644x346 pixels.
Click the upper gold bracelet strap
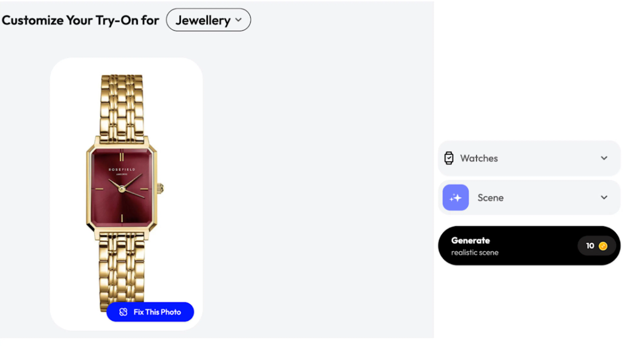pyautogui.click(x=122, y=105)
